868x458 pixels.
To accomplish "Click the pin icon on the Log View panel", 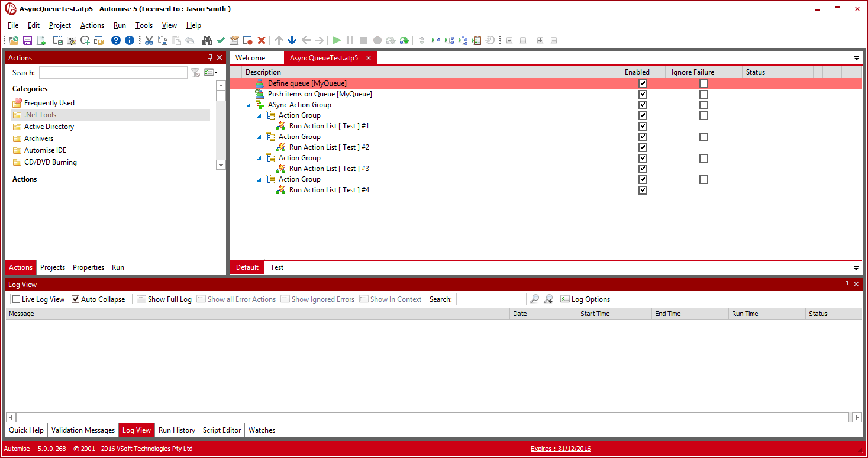I will click(847, 284).
